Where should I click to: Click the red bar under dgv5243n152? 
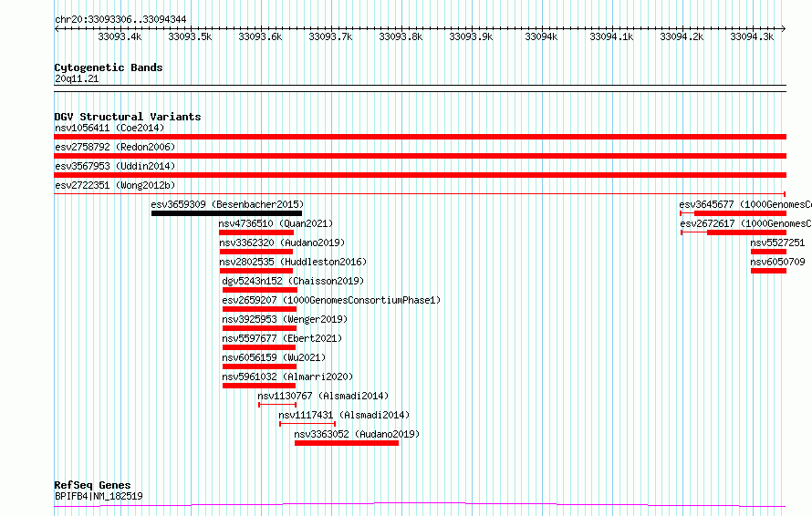tap(260, 290)
